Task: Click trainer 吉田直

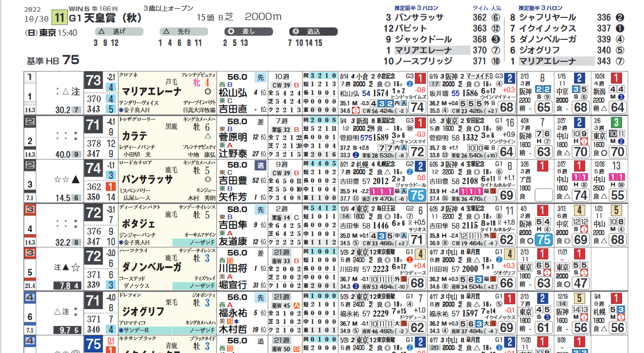Action: pos(233,109)
